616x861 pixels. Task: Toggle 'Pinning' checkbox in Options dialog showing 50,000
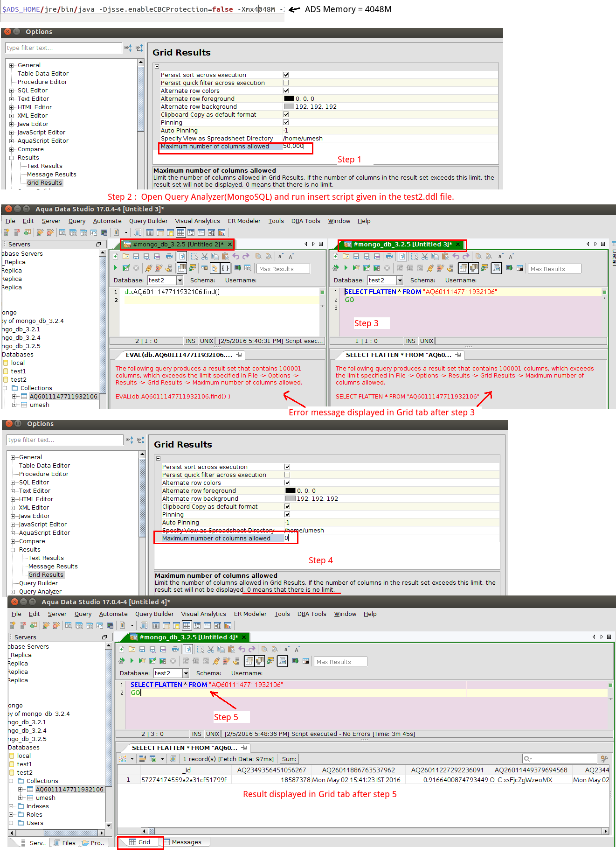click(286, 122)
